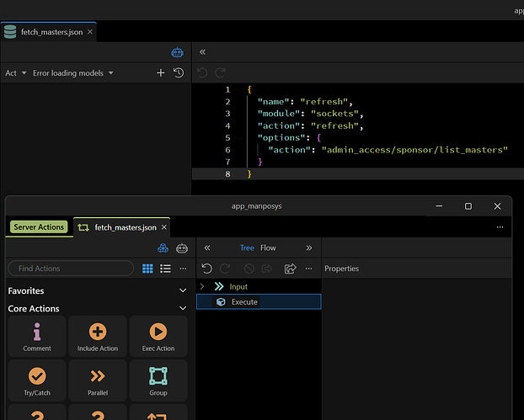Collapse the Core Actions section
Viewport: 524px width, 420px height.
[184, 309]
